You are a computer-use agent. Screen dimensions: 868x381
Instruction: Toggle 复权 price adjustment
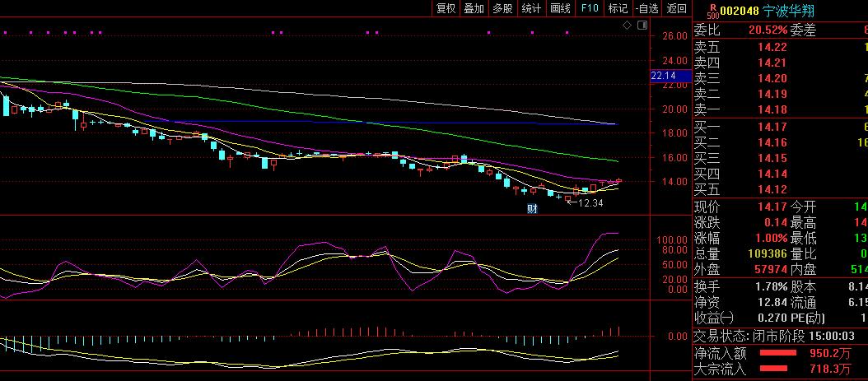pos(446,8)
